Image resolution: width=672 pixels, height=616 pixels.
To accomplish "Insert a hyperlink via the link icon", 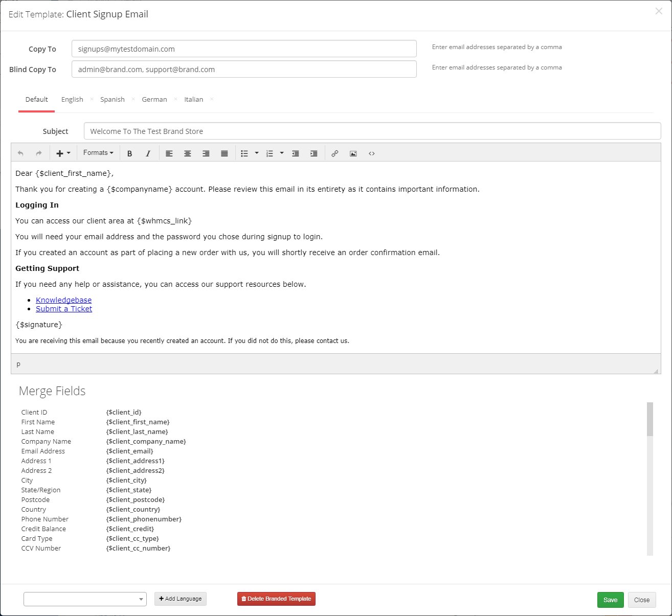I will tap(335, 153).
